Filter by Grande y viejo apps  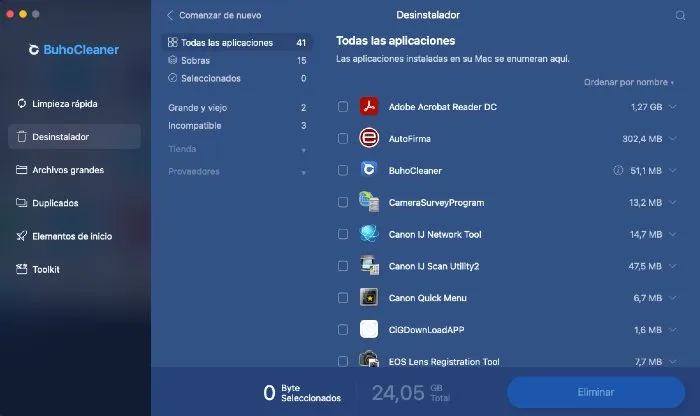point(237,108)
